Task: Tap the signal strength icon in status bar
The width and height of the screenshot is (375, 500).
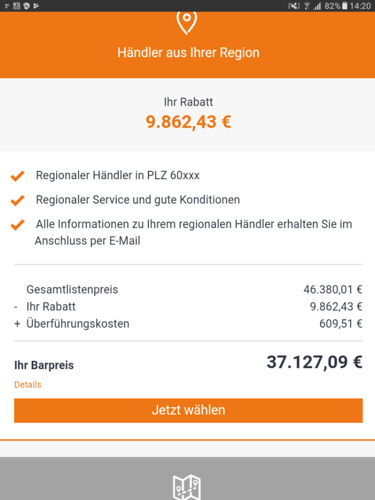Action: click(x=317, y=6)
